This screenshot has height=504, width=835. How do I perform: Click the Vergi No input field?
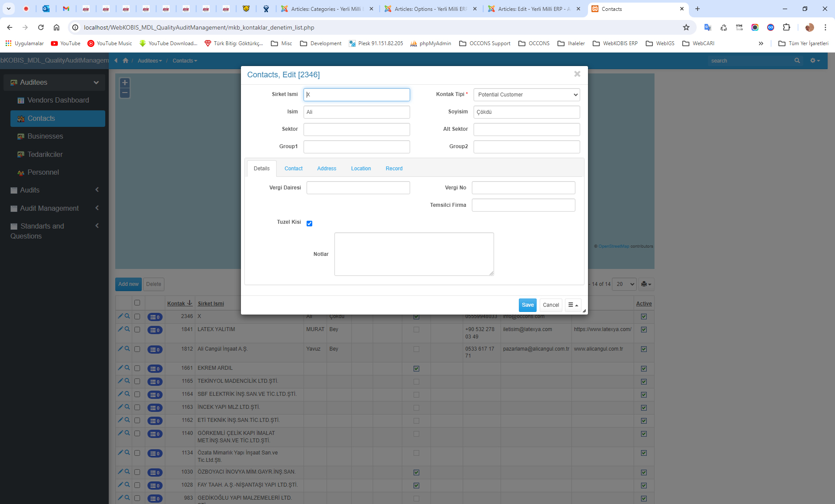point(524,188)
